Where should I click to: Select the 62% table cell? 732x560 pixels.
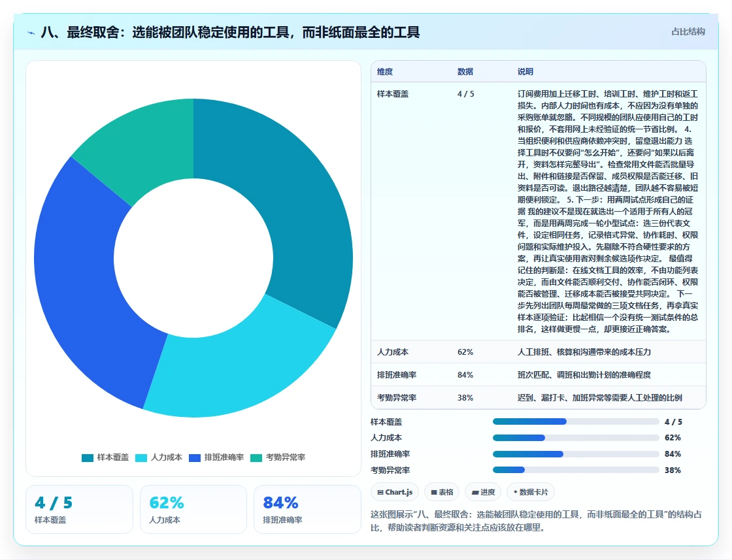465,352
